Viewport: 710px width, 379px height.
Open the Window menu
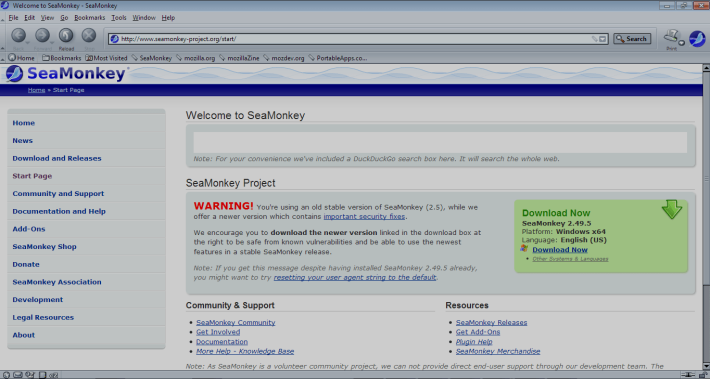[x=144, y=18]
